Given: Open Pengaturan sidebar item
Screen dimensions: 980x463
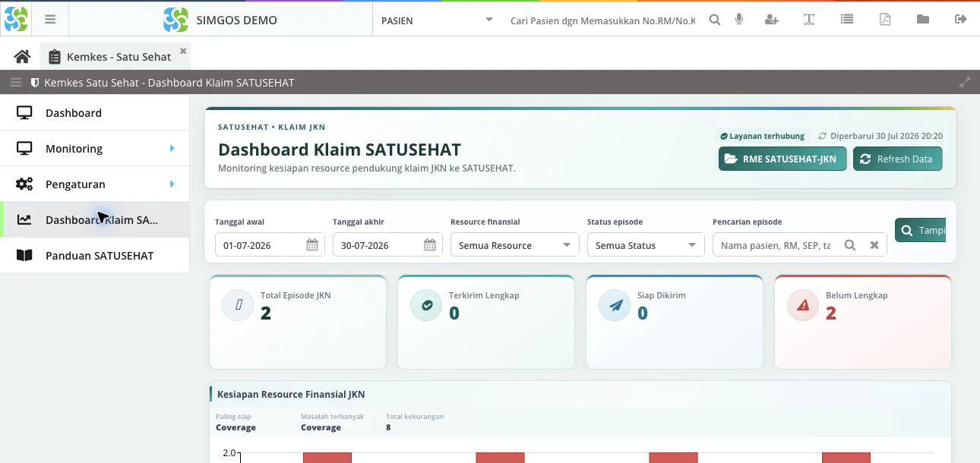Looking at the screenshot, I should (94, 184).
